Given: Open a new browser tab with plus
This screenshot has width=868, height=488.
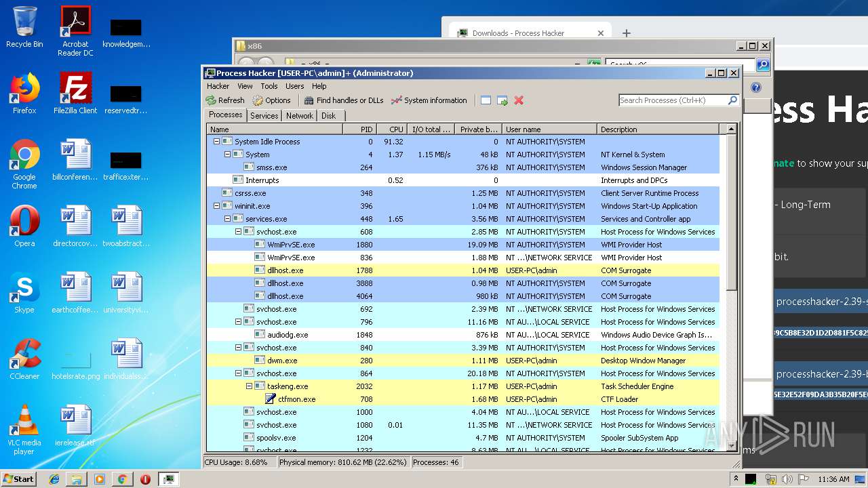Looking at the screenshot, I should (x=626, y=33).
